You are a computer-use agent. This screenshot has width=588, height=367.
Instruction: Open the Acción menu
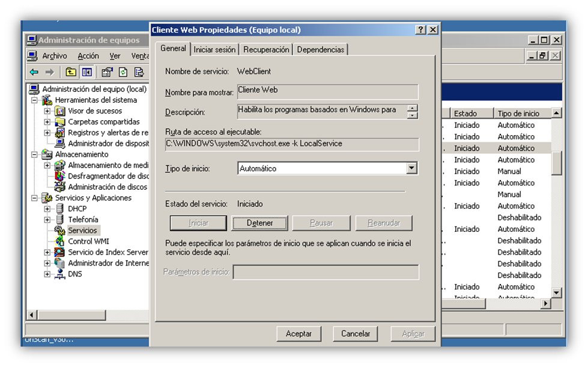[88, 56]
